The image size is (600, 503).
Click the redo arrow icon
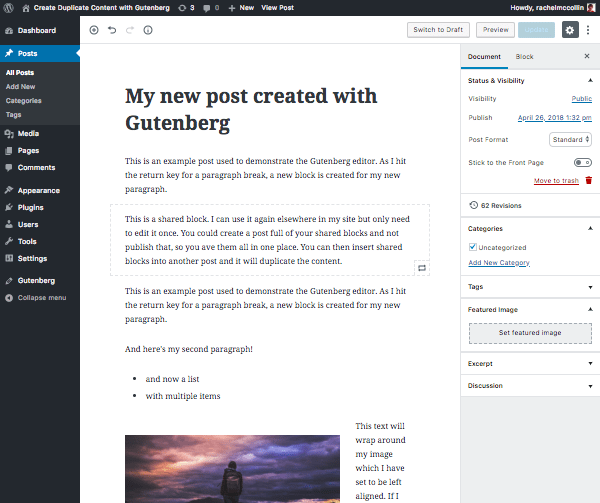(x=130, y=30)
